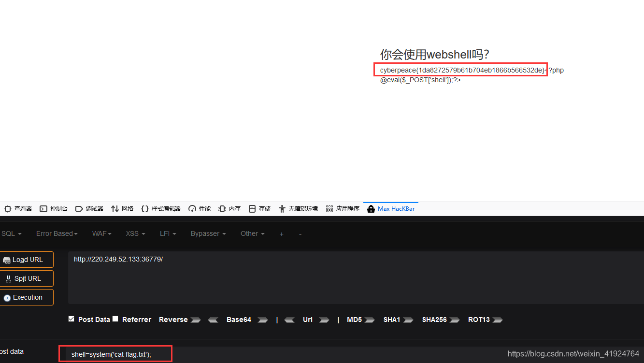Screen dimensions: 644x363
Task: Click the URL input field
Action: click(356, 277)
